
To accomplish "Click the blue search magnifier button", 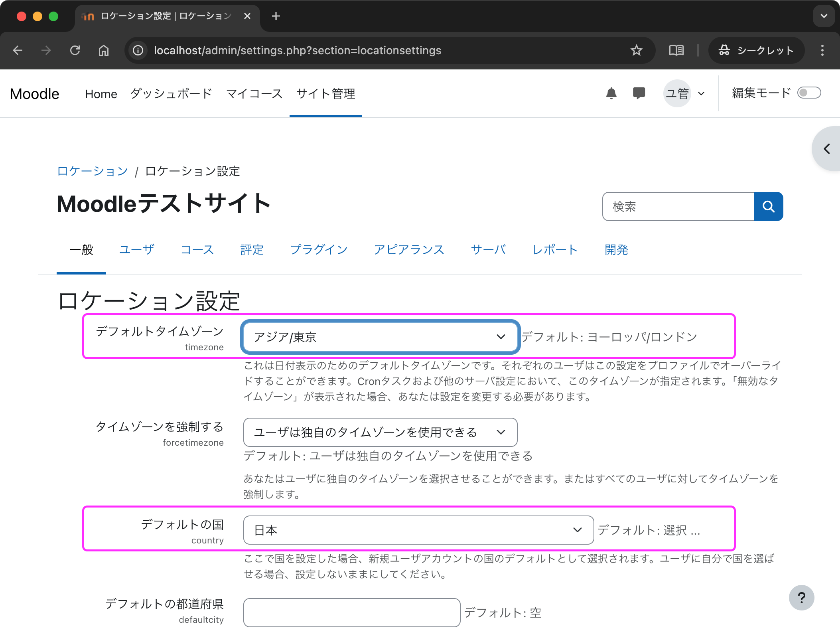I will 768,206.
